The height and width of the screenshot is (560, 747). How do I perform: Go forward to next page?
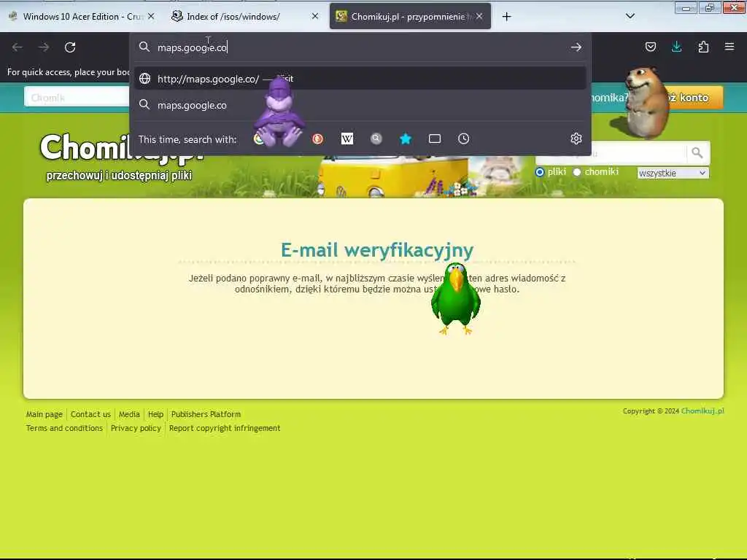(x=44, y=47)
